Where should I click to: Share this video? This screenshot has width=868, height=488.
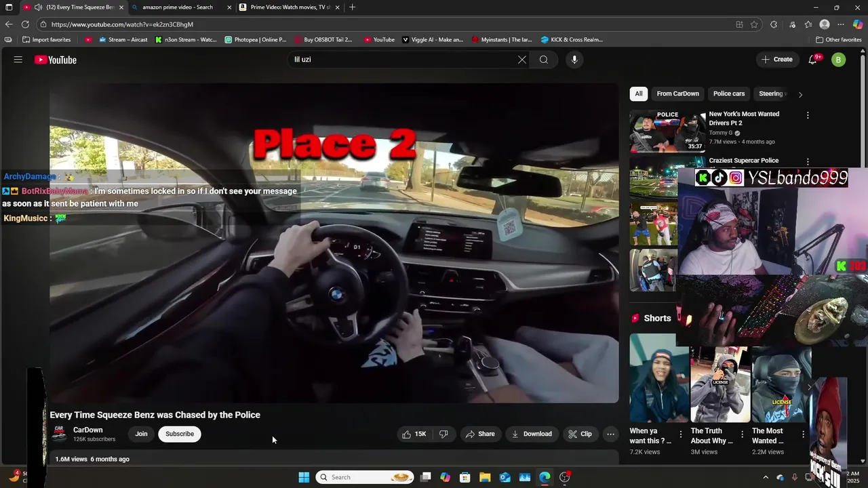click(x=479, y=434)
